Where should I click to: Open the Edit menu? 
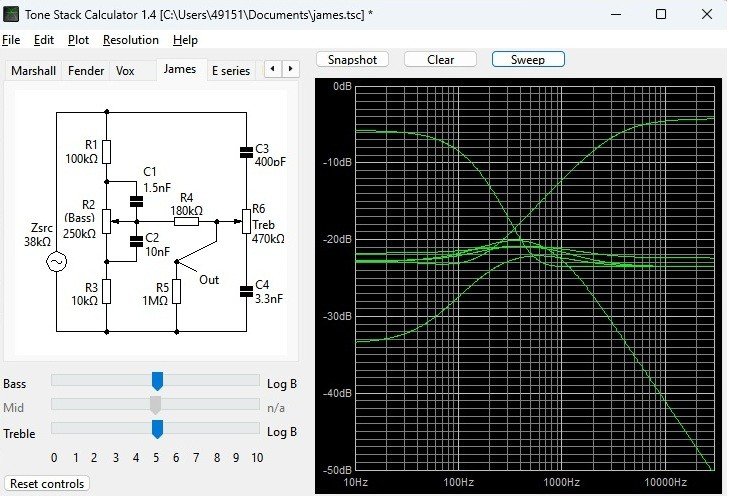(x=44, y=40)
